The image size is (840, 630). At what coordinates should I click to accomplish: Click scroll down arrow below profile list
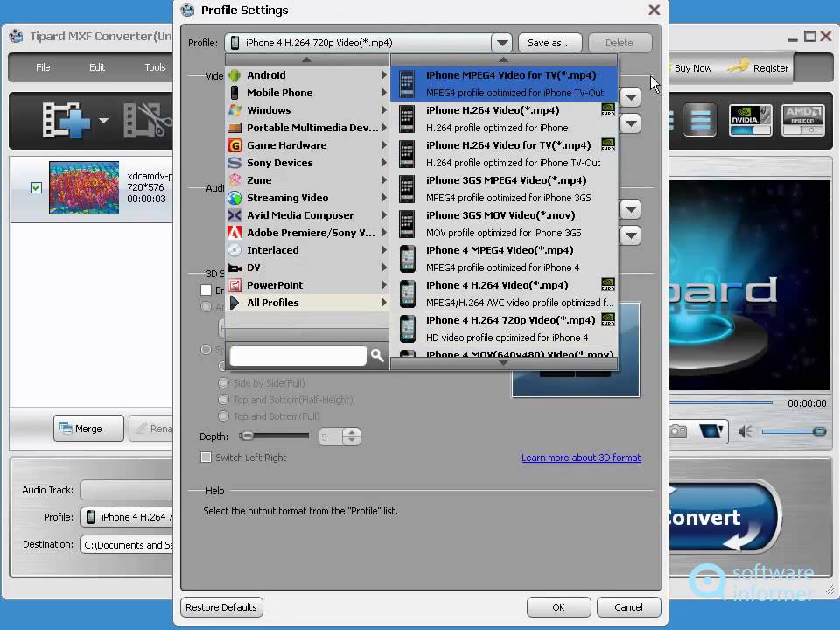(x=503, y=363)
